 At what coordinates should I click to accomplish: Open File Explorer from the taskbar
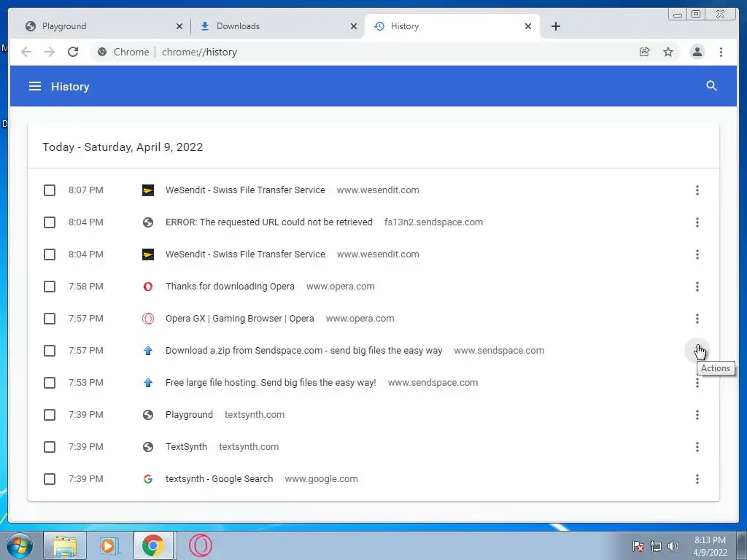pyautogui.click(x=65, y=545)
